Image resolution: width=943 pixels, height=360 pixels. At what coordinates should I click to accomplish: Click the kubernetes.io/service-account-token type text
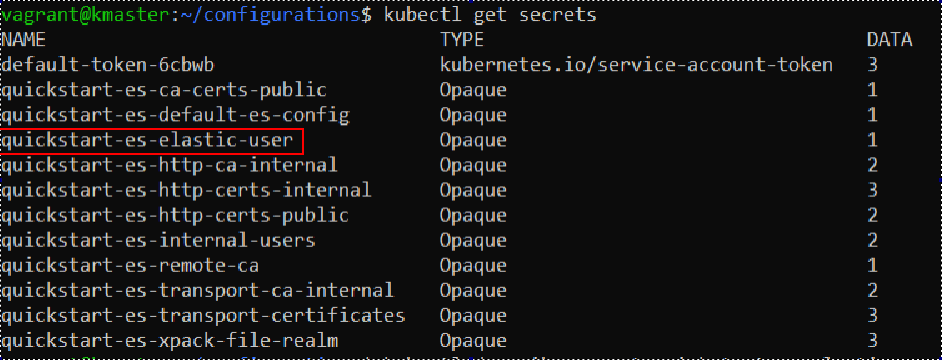point(636,65)
